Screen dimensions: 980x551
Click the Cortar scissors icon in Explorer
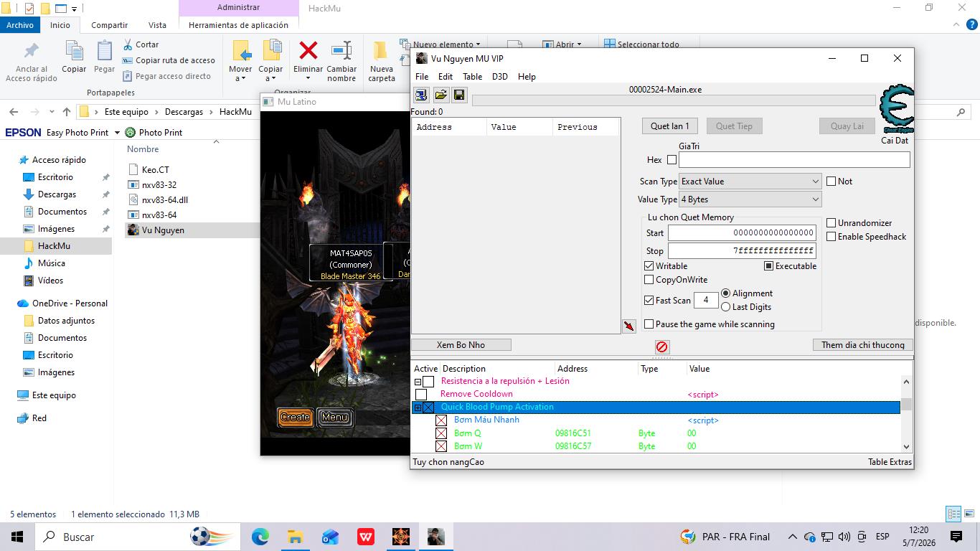pyautogui.click(x=128, y=44)
